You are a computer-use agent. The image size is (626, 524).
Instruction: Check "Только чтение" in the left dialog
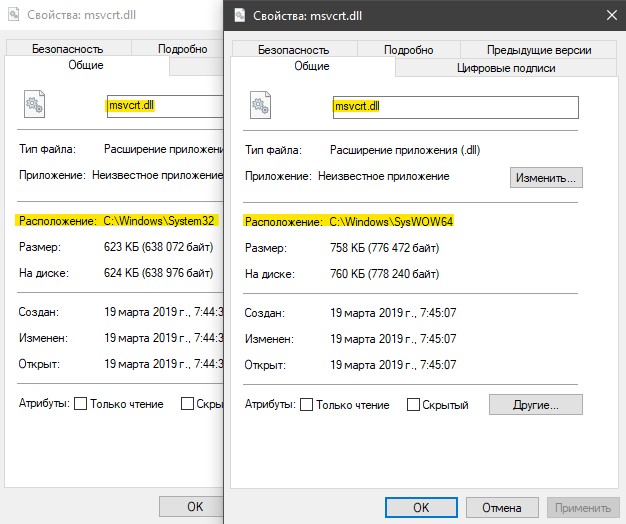(x=81, y=403)
